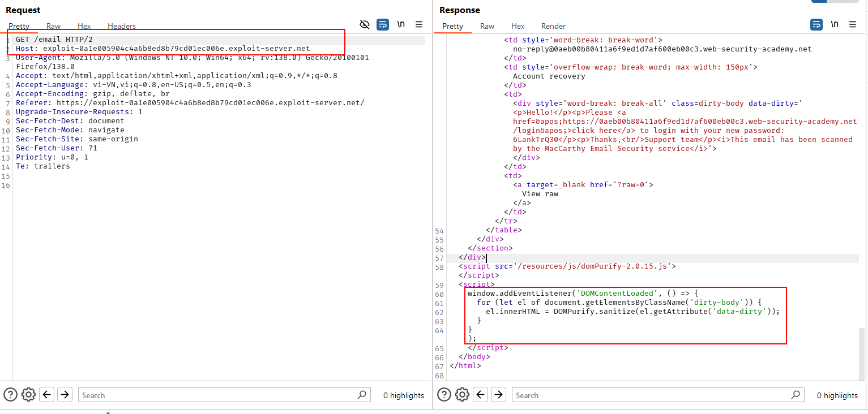Toggle hide non-printable characters in Request panel
This screenshot has height=414, width=868.
click(365, 24)
